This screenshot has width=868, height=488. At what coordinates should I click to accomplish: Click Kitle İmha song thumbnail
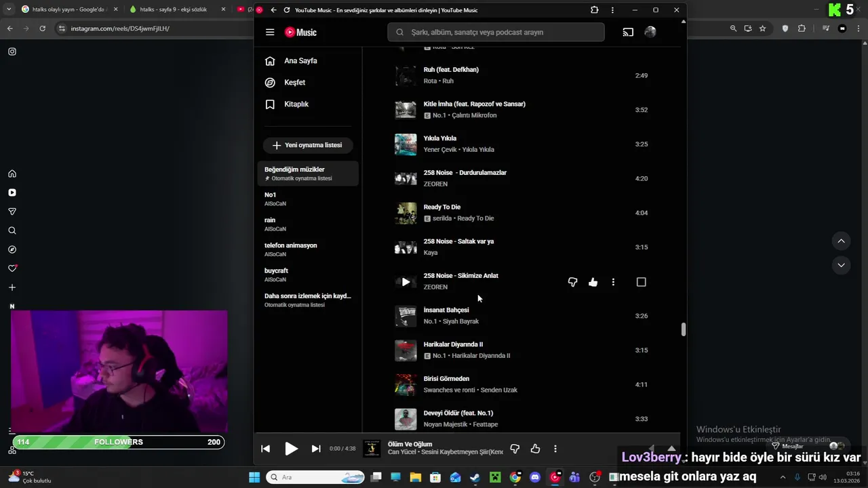406,110
